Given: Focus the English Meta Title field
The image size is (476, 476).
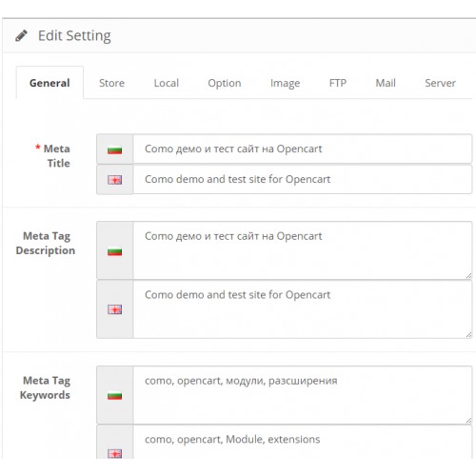Looking at the screenshot, I should (303, 179).
